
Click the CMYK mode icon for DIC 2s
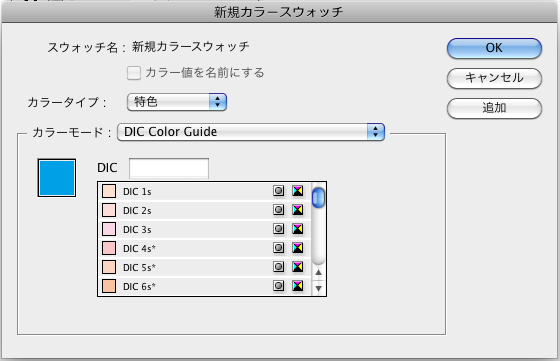coord(298,210)
